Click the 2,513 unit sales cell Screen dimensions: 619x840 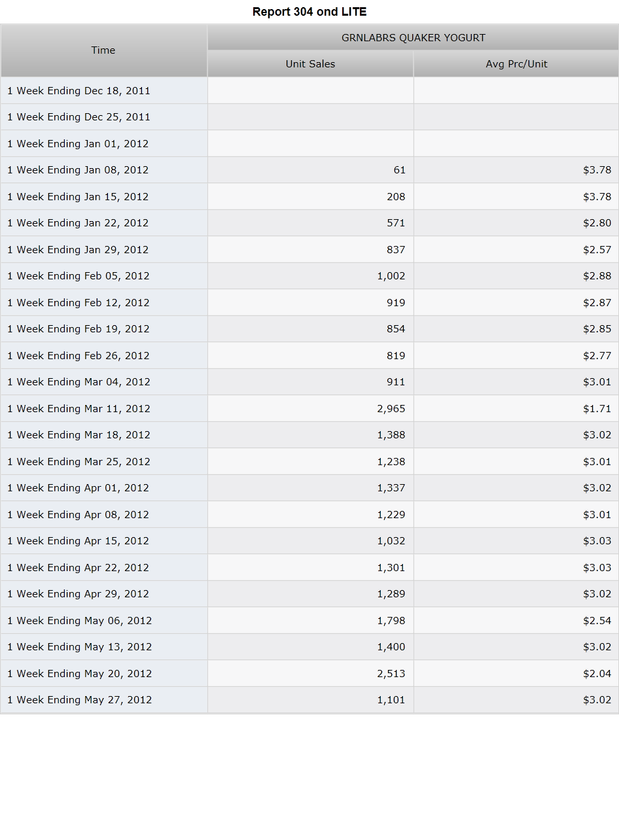(311, 673)
